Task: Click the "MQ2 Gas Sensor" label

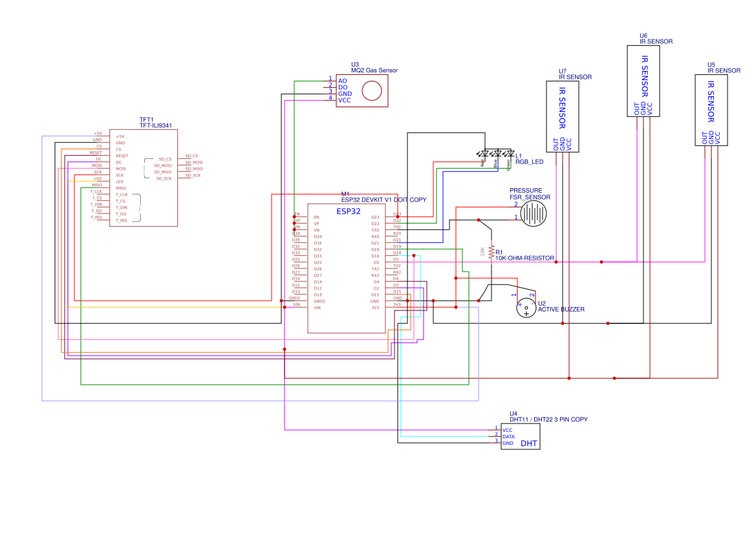Action: [374, 70]
